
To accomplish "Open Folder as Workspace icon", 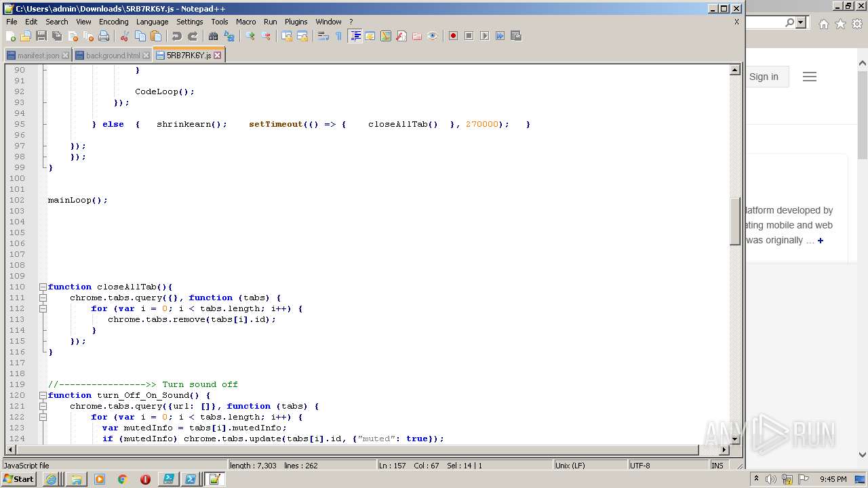I will pos(417,36).
